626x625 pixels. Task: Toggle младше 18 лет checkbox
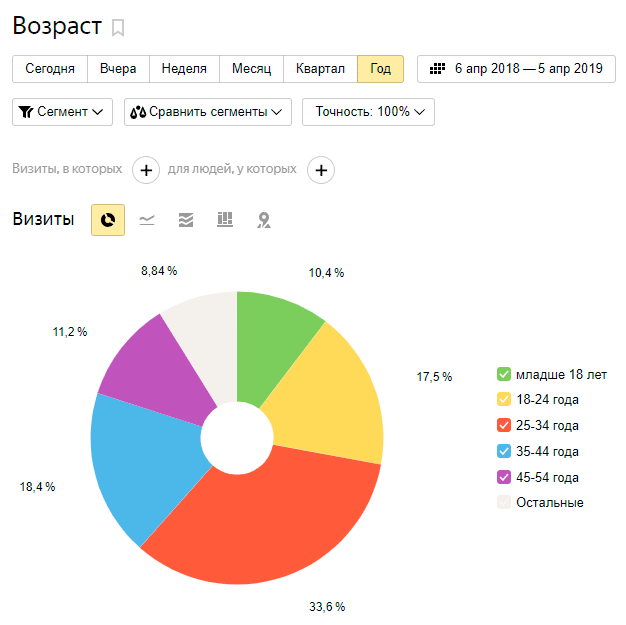504,374
